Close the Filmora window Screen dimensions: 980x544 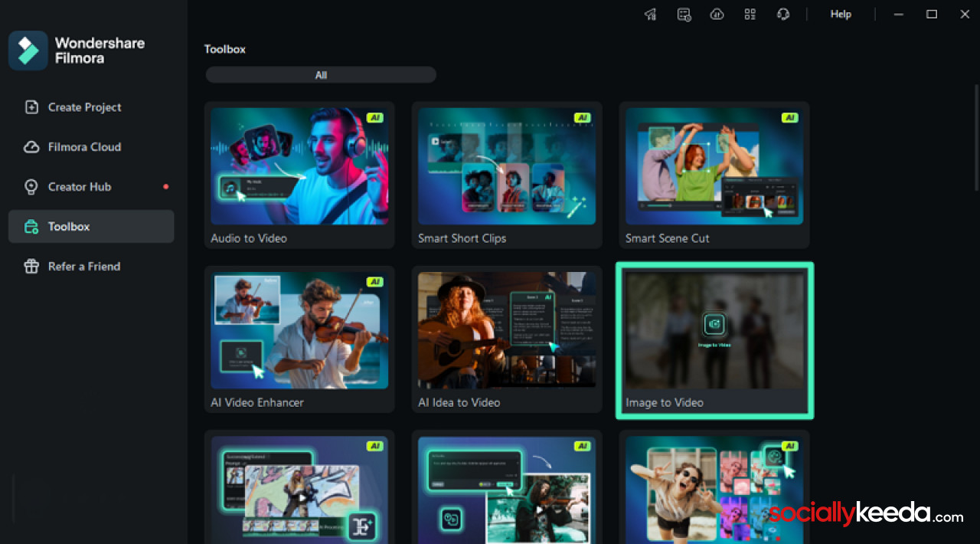click(x=965, y=15)
